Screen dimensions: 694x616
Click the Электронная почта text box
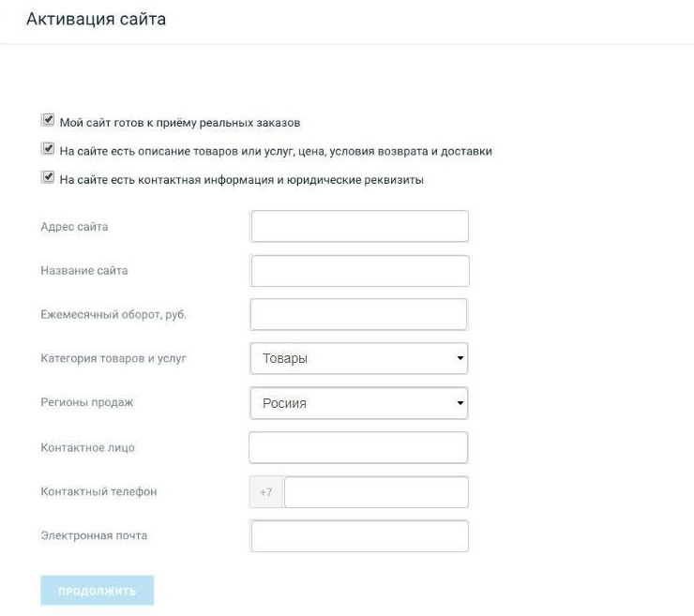tap(359, 536)
